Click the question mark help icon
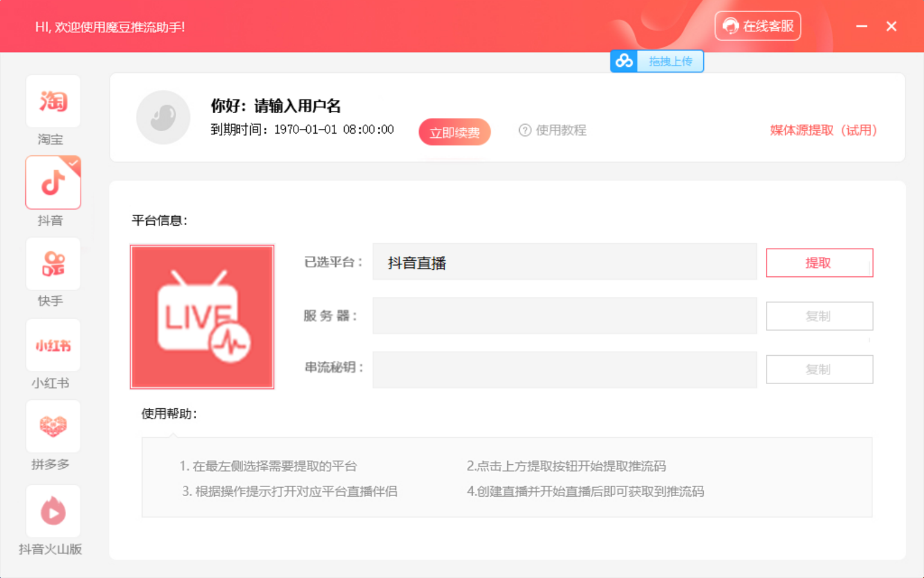Viewport: 924px width, 578px height. click(525, 130)
